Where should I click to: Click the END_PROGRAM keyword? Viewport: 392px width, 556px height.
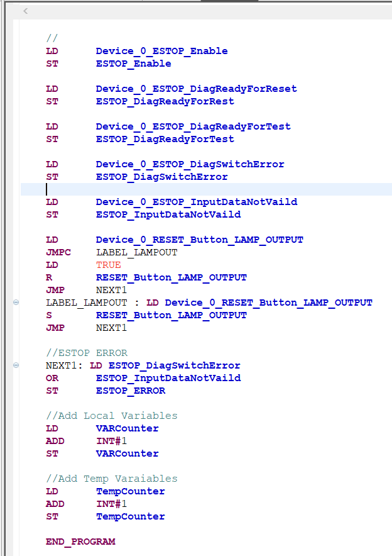pos(80,542)
